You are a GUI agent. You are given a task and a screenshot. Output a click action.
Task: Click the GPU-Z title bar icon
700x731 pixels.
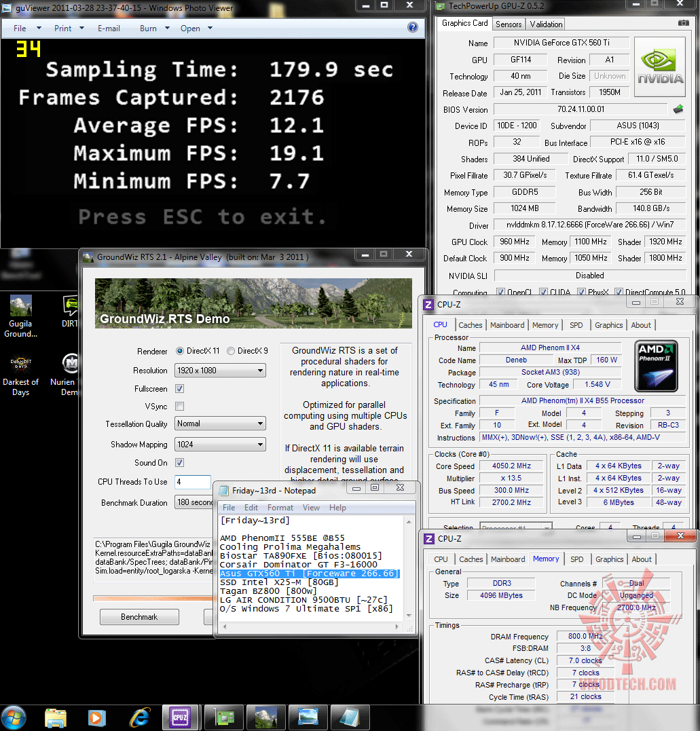pos(440,6)
